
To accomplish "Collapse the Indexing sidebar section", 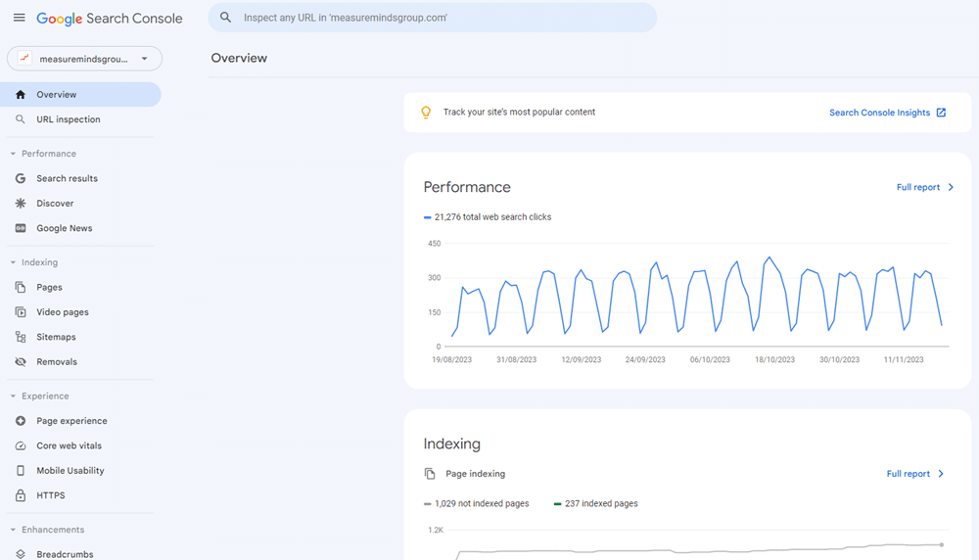I will coord(33,262).
